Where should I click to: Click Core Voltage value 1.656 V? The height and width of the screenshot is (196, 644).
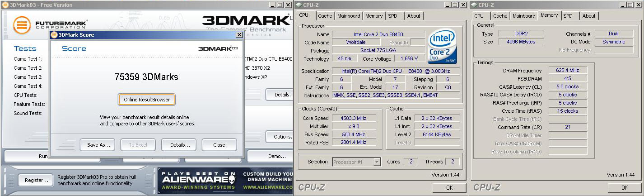click(x=410, y=59)
